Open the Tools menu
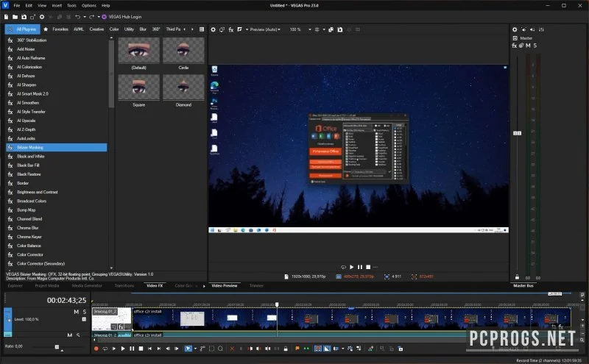The image size is (589, 364). 71,6
